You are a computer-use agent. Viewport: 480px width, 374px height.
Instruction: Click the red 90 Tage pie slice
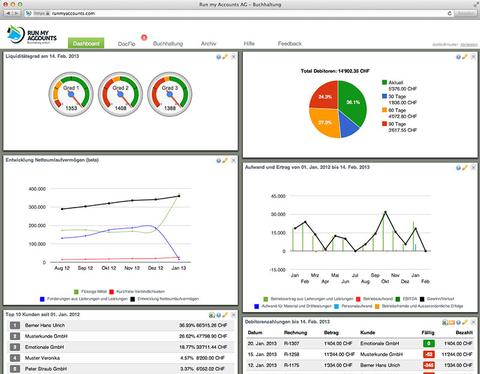pyautogui.click(x=324, y=96)
